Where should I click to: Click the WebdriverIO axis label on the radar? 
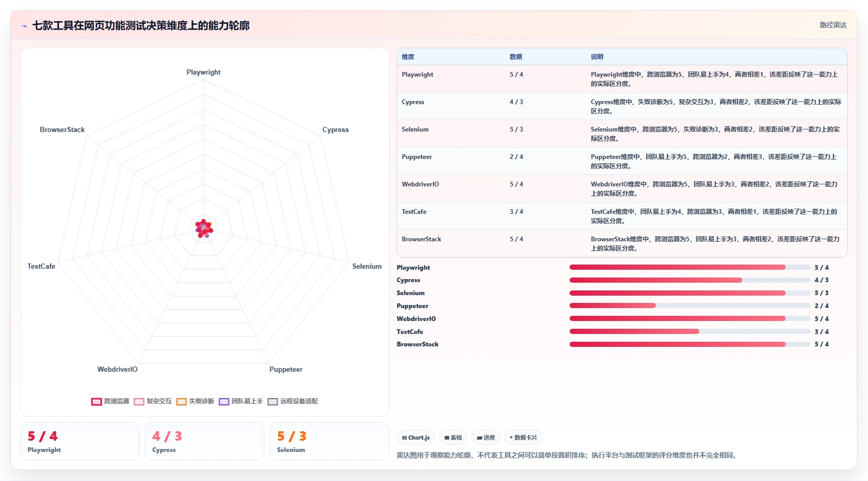117,369
